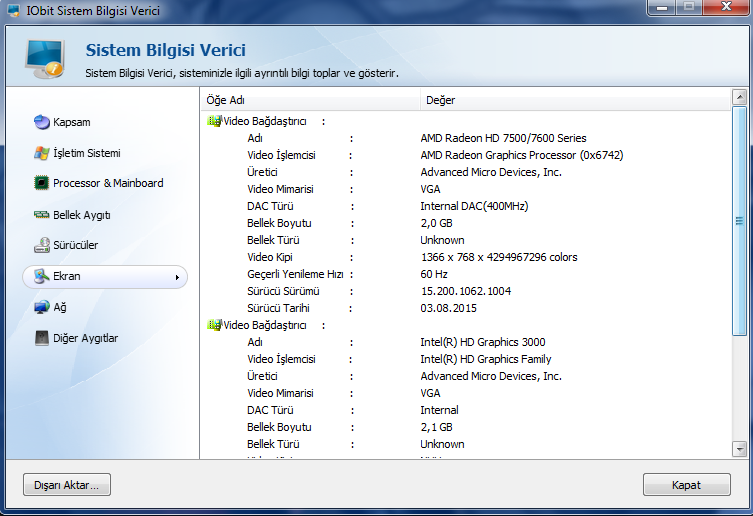Screen dimensions: 753x516
Task: Click the driver date 03.08.2015
Action: coord(449,308)
